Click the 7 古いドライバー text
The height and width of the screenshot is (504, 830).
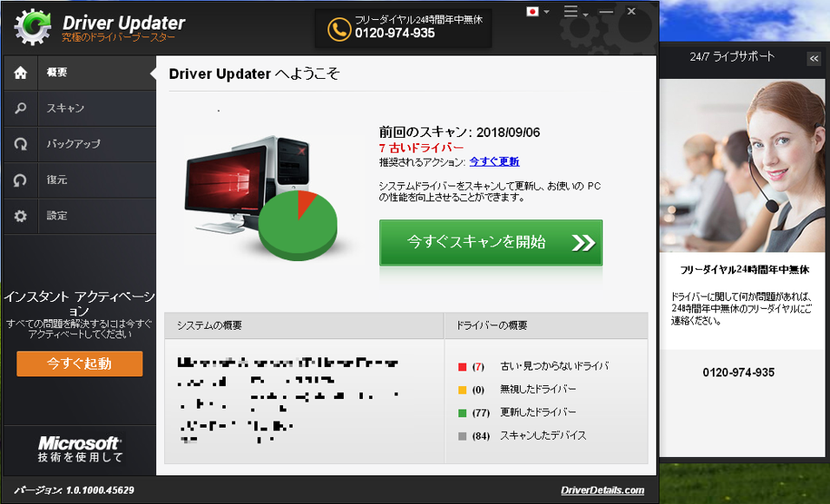(x=421, y=148)
